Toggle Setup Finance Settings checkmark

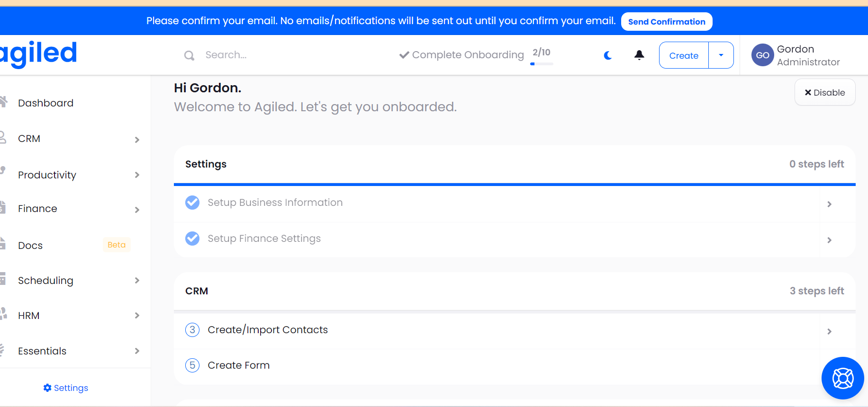click(x=192, y=239)
